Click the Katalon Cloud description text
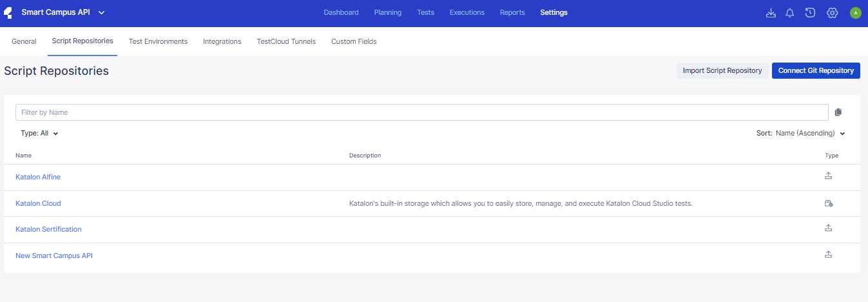Image resolution: width=868 pixels, height=302 pixels. point(521,203)
